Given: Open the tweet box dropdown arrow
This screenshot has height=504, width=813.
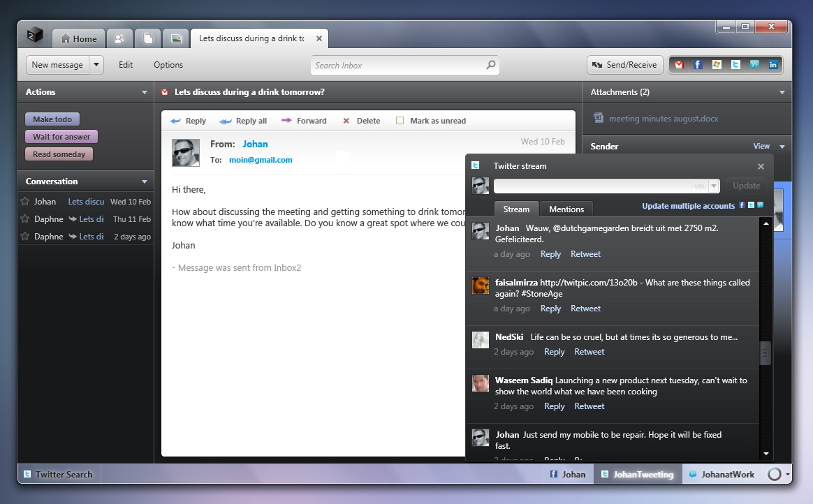Looking at the screenshot, I should 714,186.
